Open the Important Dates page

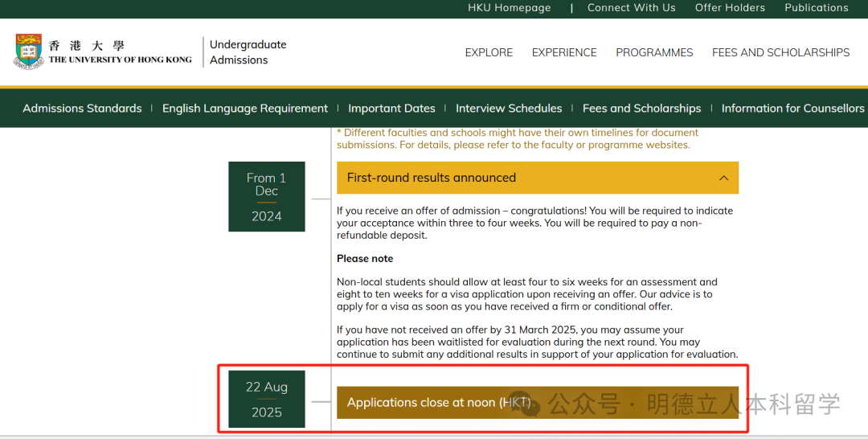[x=391, y=109]
